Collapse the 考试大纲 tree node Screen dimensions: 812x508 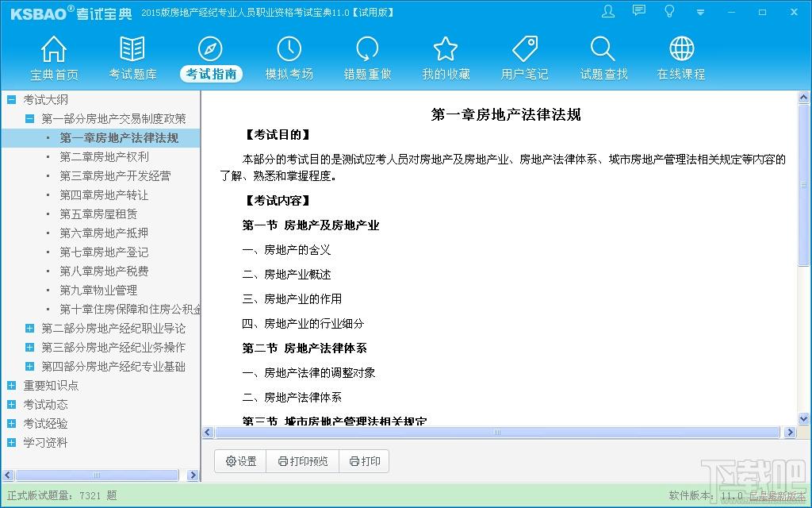pyautogui.click(x=11, y=99)
